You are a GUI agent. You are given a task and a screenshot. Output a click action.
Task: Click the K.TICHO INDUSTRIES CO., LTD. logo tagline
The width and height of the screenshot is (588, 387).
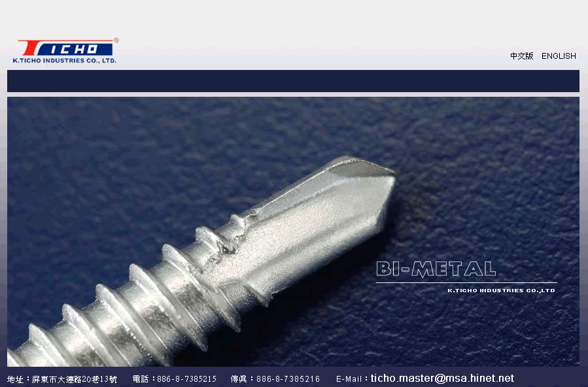pos(65,60)
